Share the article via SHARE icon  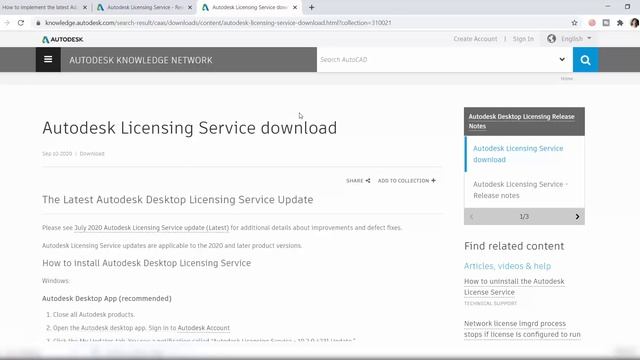point(358,180)
